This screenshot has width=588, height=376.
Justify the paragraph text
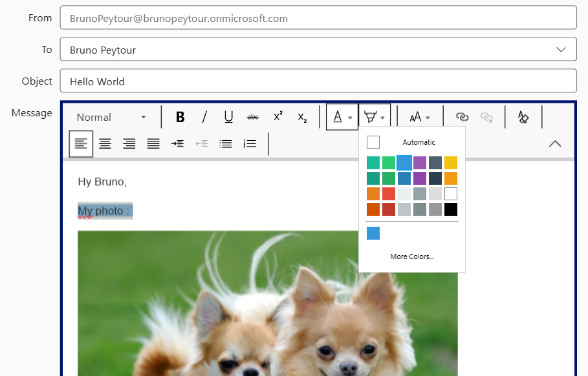(153, 143)
